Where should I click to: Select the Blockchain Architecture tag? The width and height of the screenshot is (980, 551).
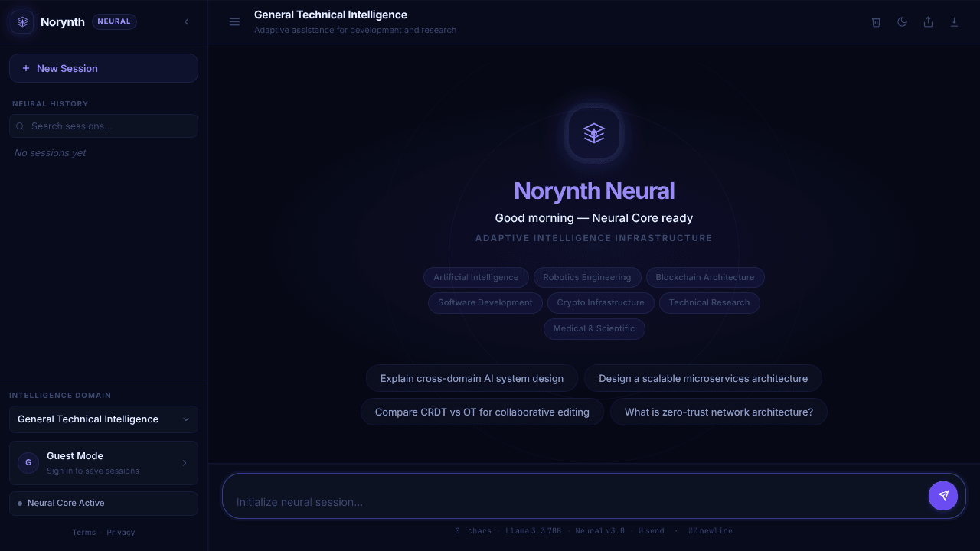705,277
